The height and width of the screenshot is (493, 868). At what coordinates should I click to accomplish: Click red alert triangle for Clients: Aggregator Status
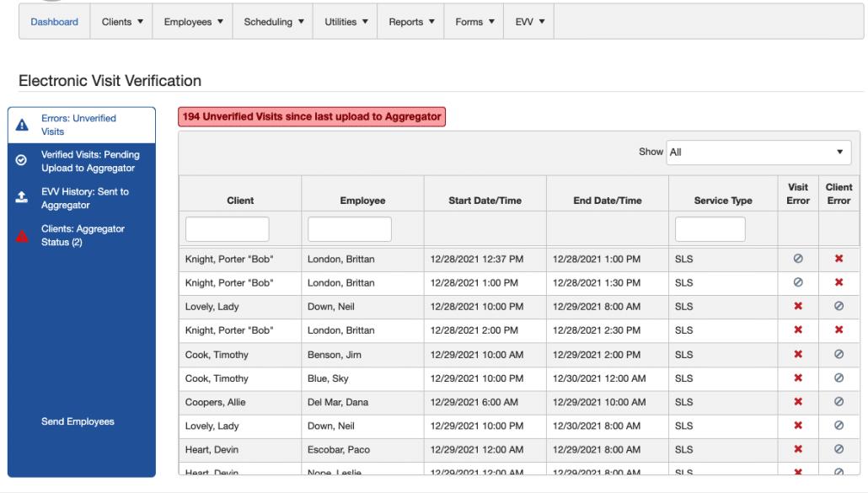(23, 236)
